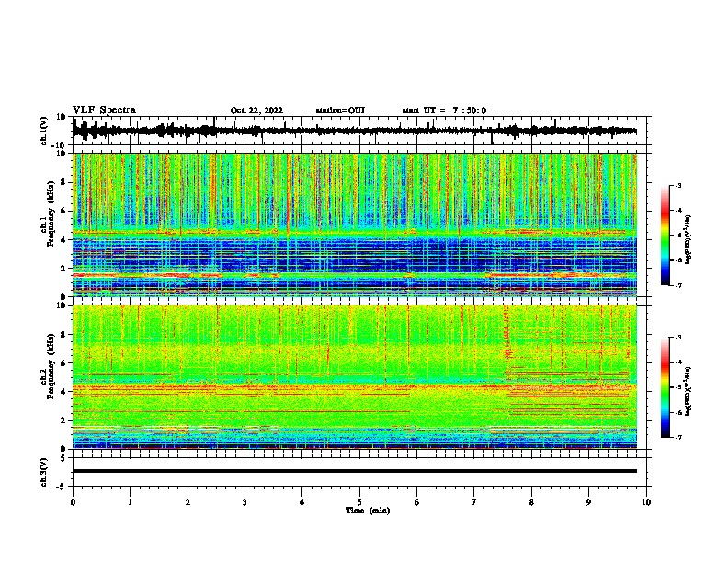The image size is (728, 563).
Task: Click time axis tick label 8
Action: pos(531,501)
